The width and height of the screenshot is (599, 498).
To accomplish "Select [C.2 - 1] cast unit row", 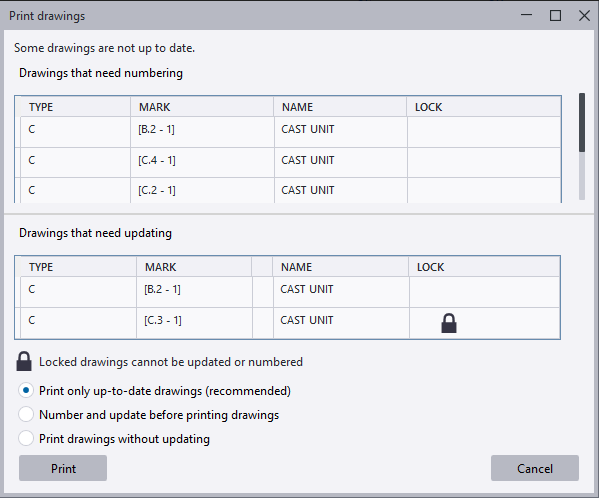I will 291,190.
